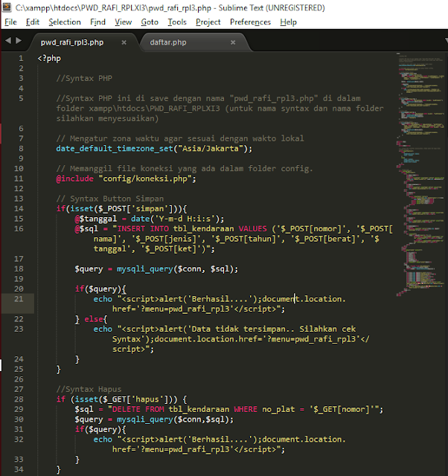
Task: Open the View menu
Action: (x=123, y=22)
